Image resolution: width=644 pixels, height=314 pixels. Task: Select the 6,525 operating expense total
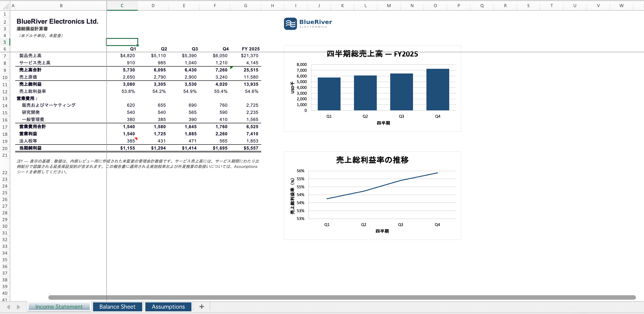246,127
